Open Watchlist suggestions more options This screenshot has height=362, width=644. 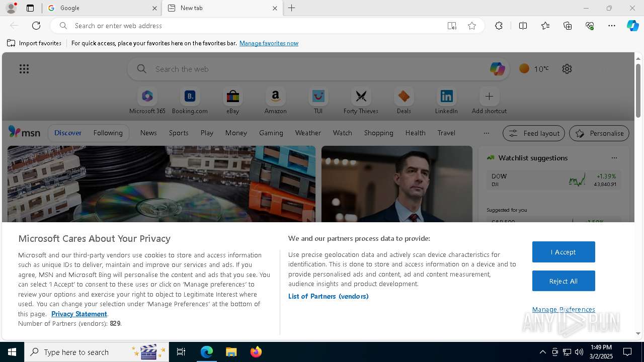(x=614, y=158)
